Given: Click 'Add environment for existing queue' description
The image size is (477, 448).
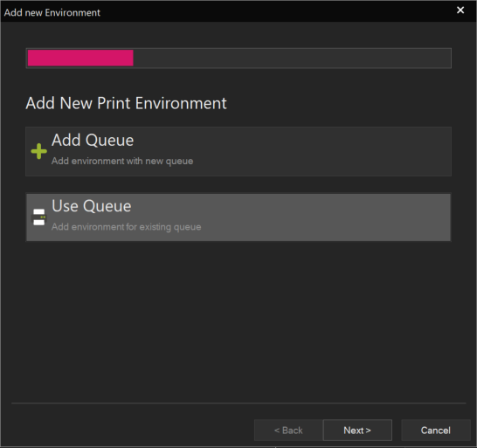Looking at the screenshot, I should point(127,227).
